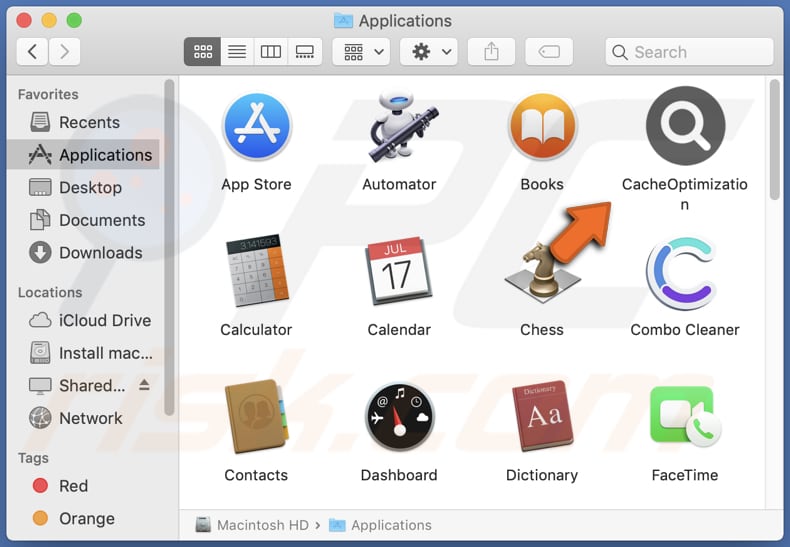Minimize the Finder window with yellow button
This screenshot has height=547, width=790.
coord(49,21)
